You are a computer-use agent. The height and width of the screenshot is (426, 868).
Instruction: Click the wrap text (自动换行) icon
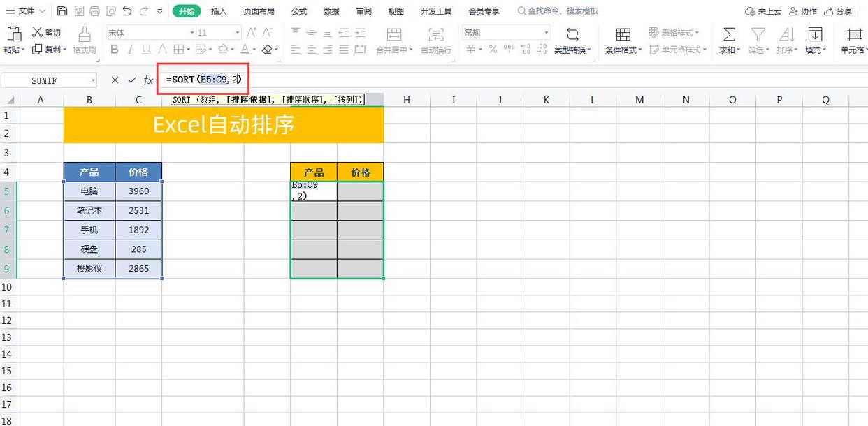(435, 38)
